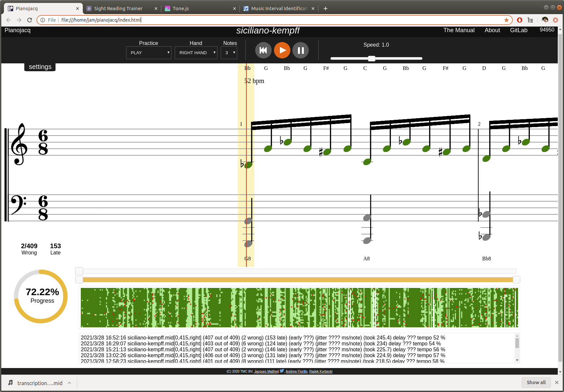Screen dimensions: 564x392
Task: Click the red Opera-style extension icon
Action: 520,20
